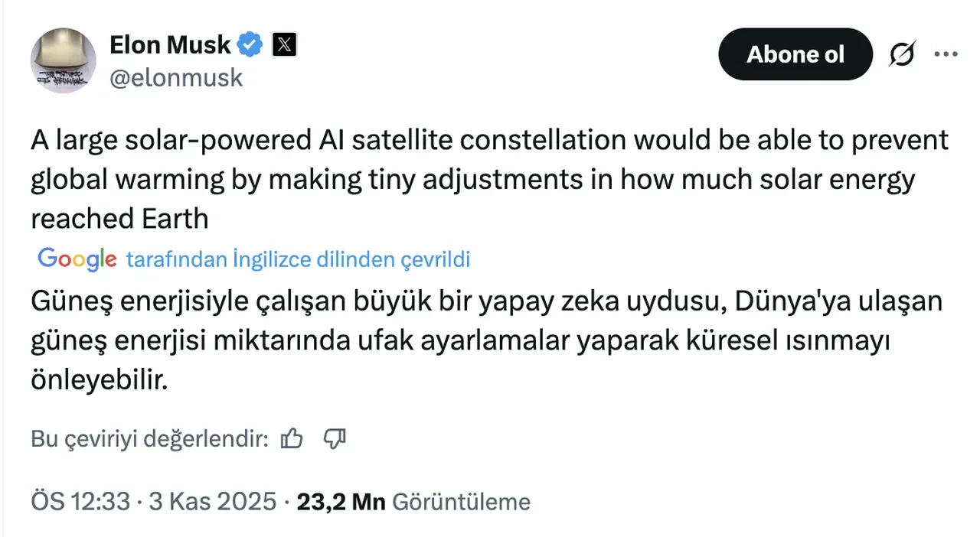Expand tweet options from the ellipsis
Viewport: 980px width, 537px height.
point(946,54)
